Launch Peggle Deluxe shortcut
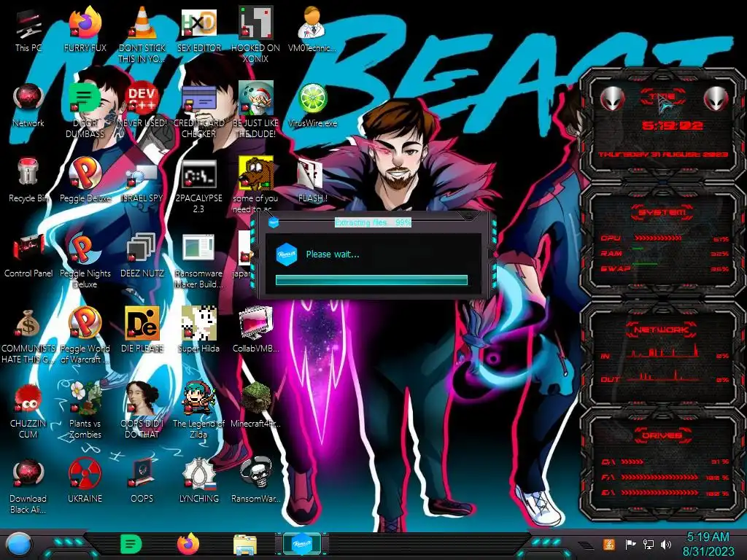This screenshot has height=560, width=747. [x=85, y=174]
